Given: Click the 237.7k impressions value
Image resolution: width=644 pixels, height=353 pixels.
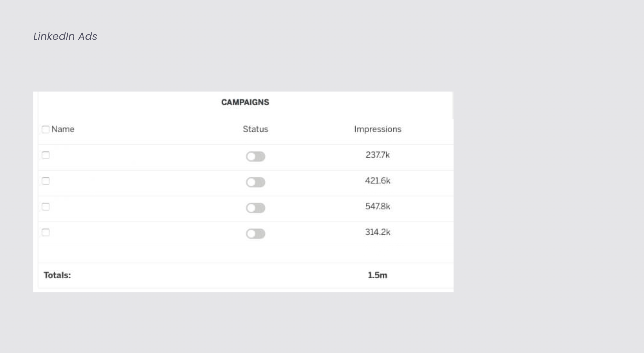Looking at the screenshot, I should point(378,155).
